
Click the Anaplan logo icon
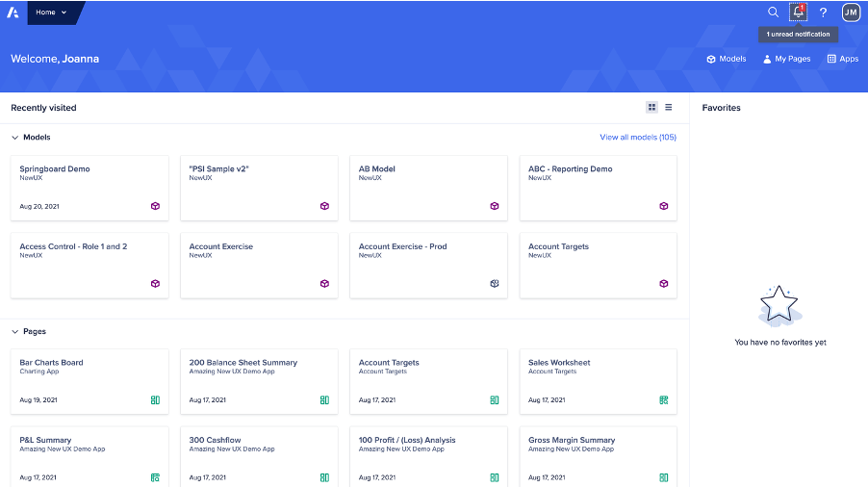pos(13,13)
